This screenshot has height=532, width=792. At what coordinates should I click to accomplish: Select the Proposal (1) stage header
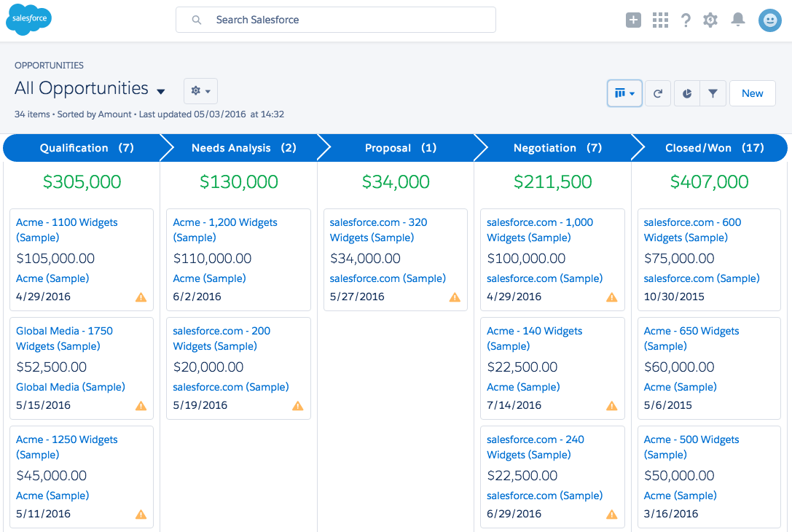tap(401, 148)
